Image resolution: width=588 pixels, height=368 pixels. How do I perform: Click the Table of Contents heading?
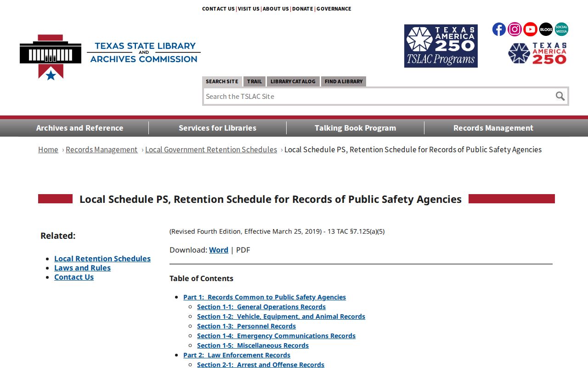(201, 278)
